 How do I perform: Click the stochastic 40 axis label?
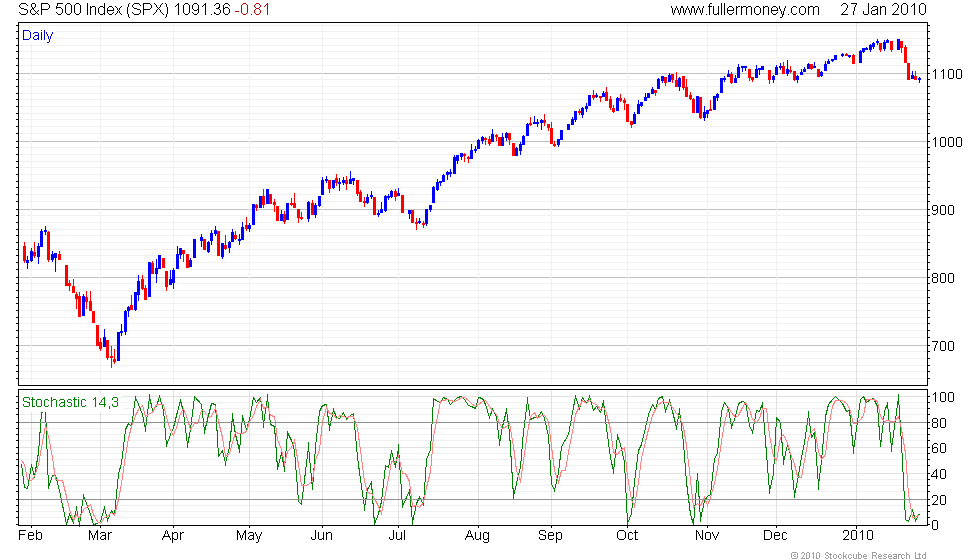939,474
